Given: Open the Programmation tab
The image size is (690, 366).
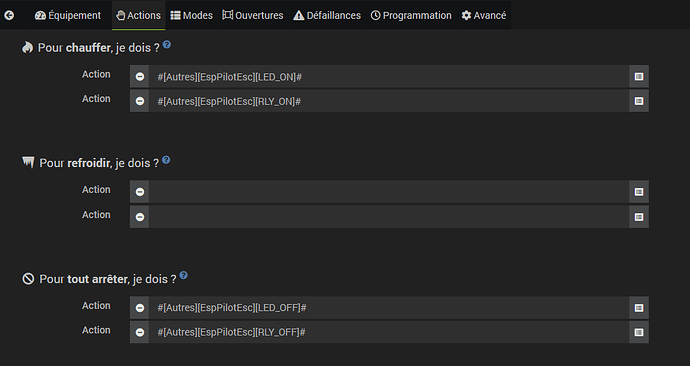Looking at the screenshot, I should (x=411, y=15).
